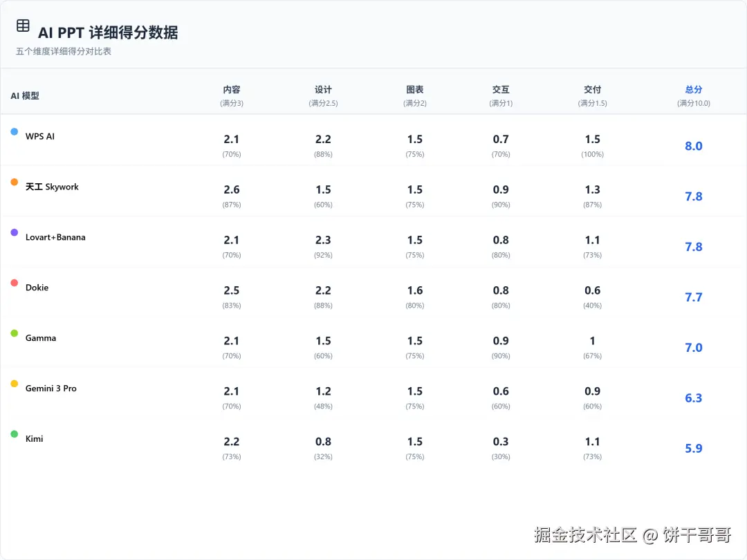Image resolution: width=747 pixels, height=560 pixels.
Task: Choose the 交付 column header
Action: (592, 90)
